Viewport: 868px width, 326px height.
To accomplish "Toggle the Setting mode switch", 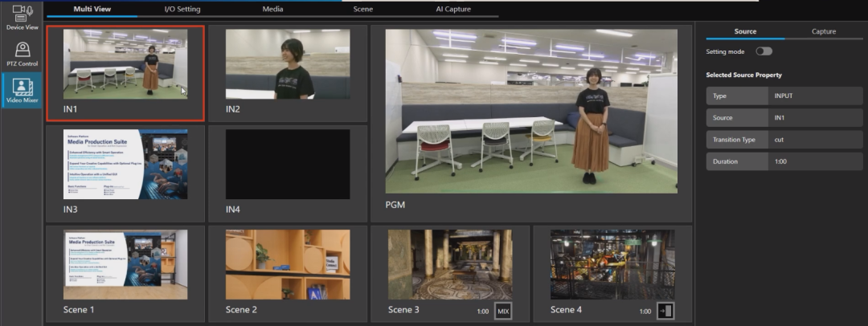I will (x=763, y=51).
